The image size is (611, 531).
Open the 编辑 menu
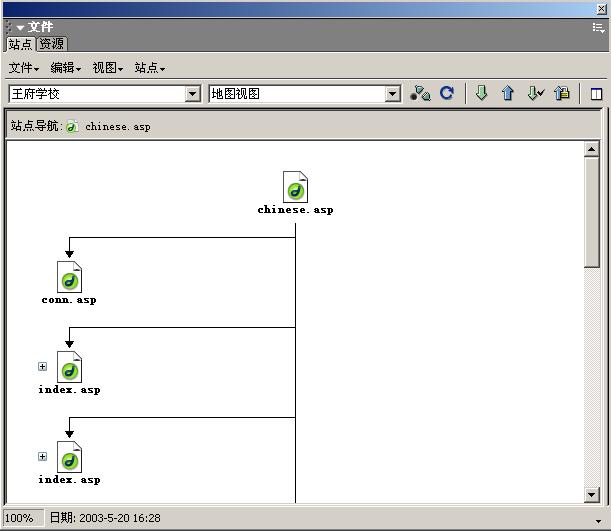tap(65, 68)
